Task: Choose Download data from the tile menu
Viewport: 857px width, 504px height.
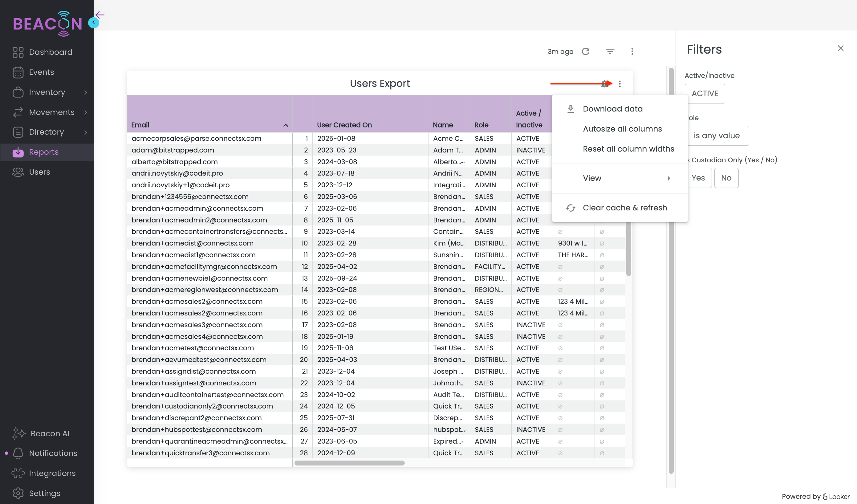Action: click(612, 108)
